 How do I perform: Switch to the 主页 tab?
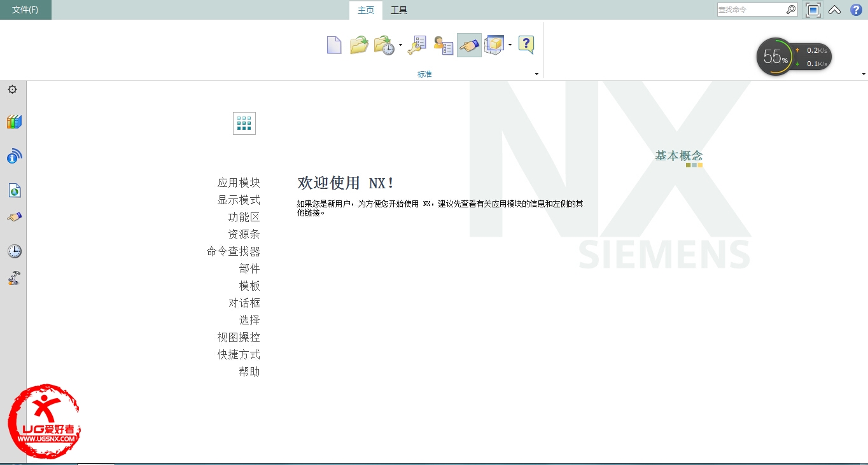coord(366,10)
